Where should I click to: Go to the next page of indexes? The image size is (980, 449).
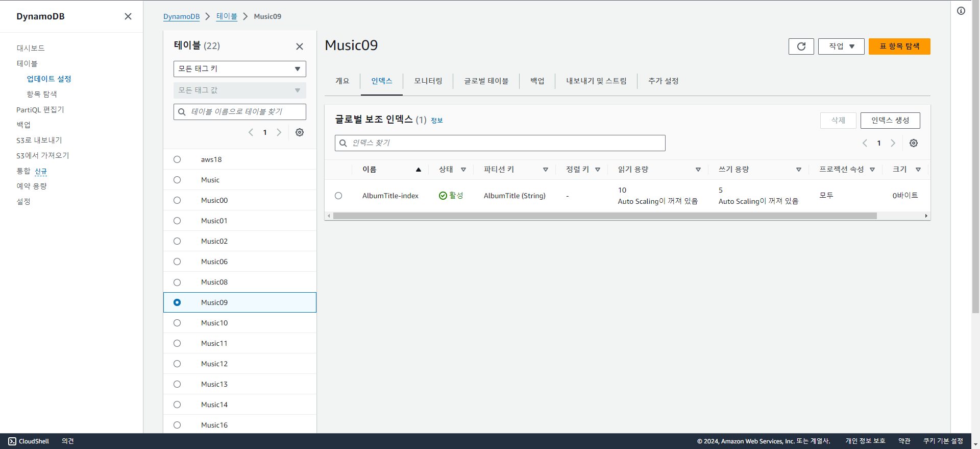893,143
